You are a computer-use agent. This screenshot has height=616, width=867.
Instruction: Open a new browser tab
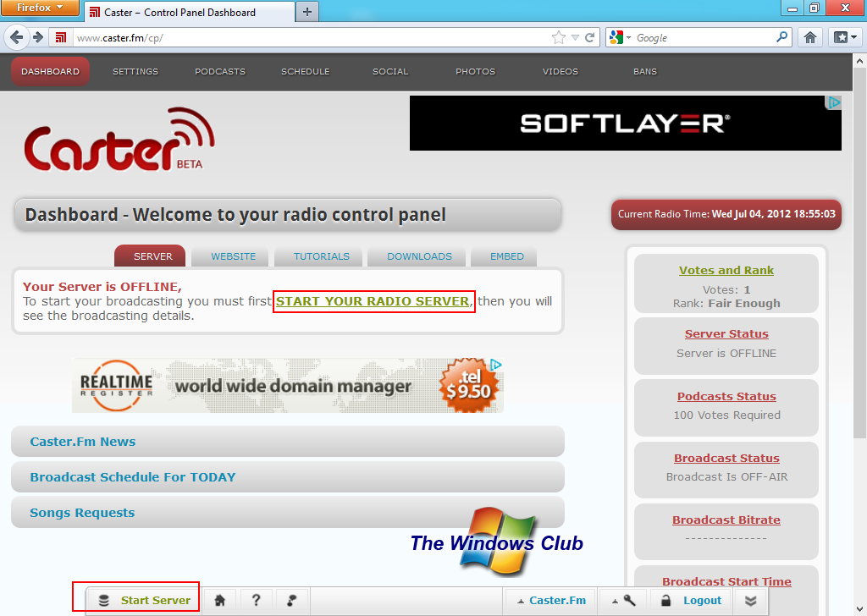tap(307, 12)
